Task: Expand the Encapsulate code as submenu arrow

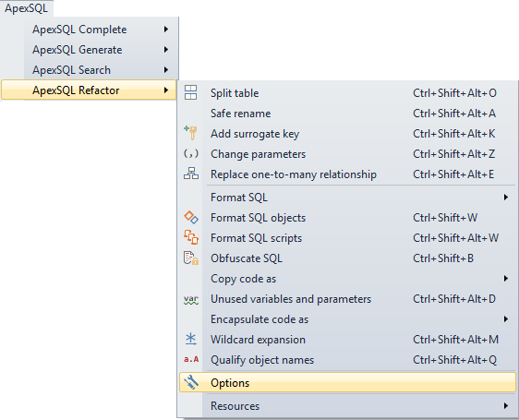Action: click(506, 319)
